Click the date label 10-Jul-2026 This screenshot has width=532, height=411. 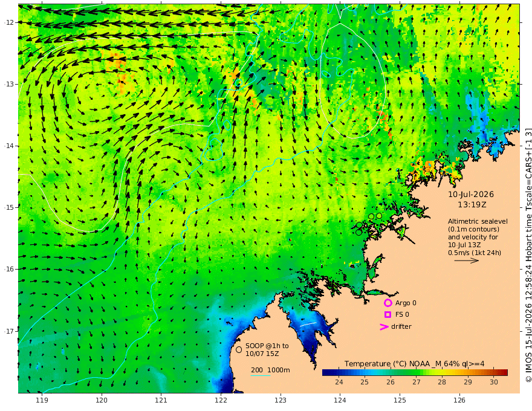(471, 194)
